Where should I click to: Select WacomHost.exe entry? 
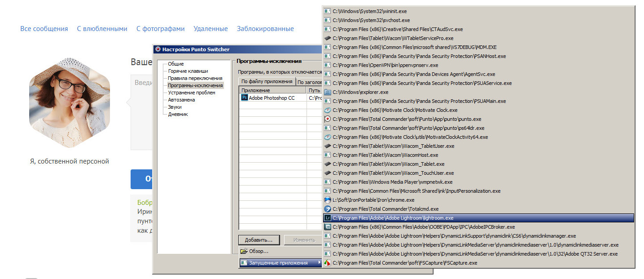[478, 155]
